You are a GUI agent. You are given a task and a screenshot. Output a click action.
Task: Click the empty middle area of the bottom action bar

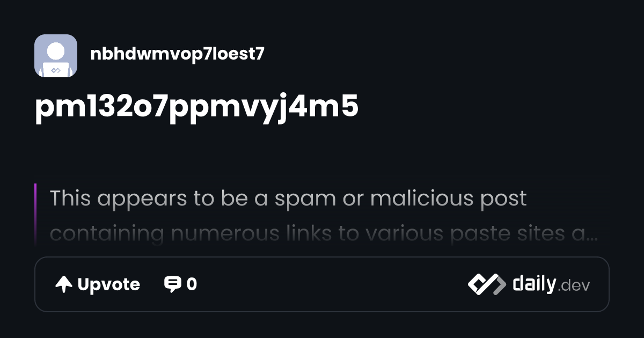333,284
